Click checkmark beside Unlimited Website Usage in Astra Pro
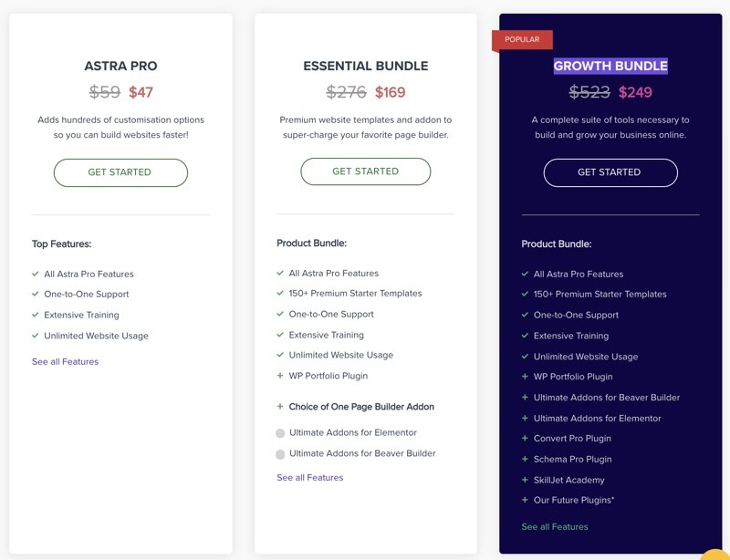Screen dimensions: 730x560 click(x=36, y=336)
